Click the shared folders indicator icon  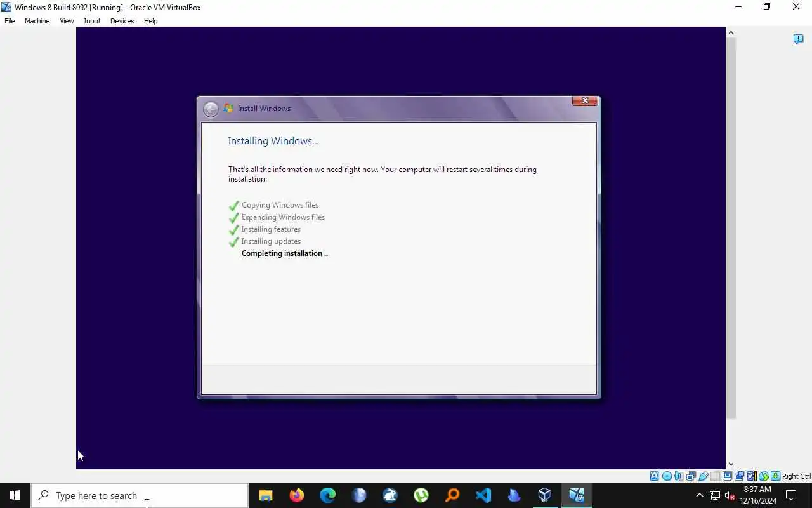coord(716,476)
